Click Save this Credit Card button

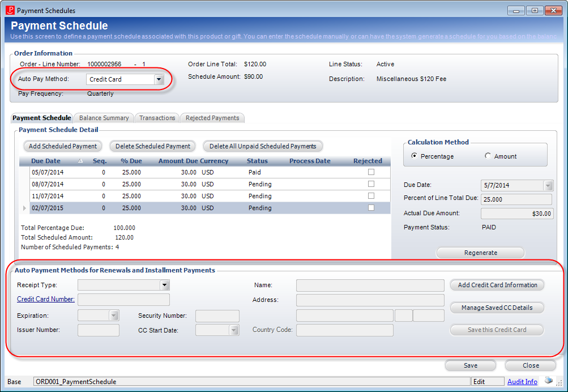[x=497, y=330]
